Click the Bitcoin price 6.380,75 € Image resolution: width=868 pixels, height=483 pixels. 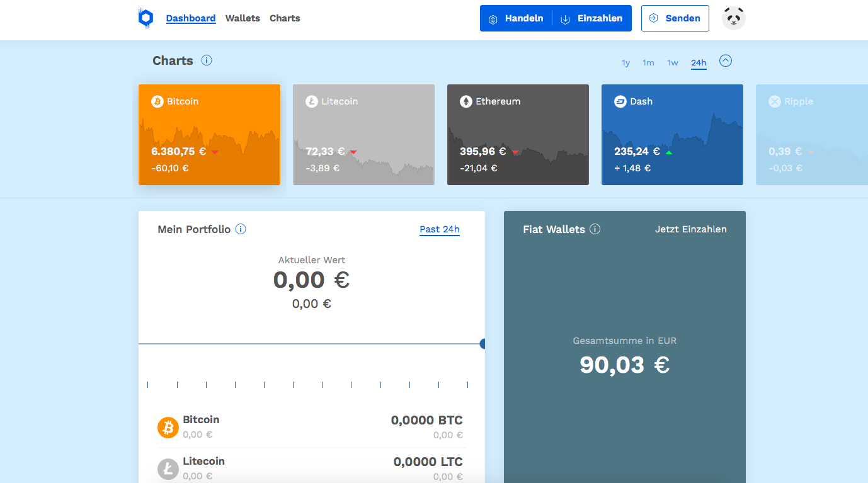179,152
